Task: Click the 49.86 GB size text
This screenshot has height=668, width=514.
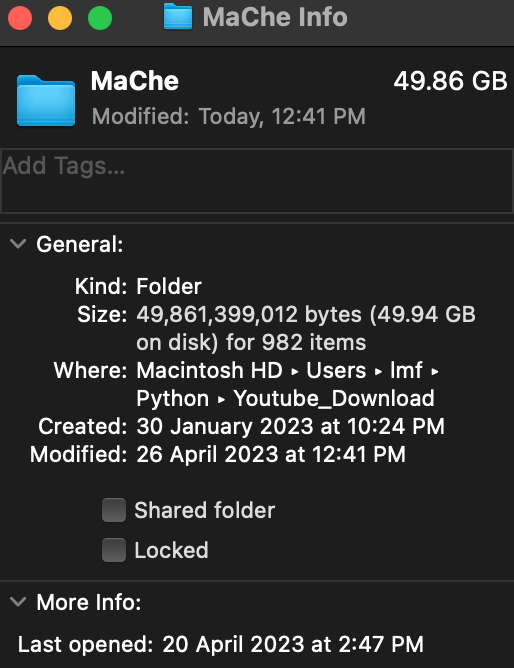Action: click(451, 81)
